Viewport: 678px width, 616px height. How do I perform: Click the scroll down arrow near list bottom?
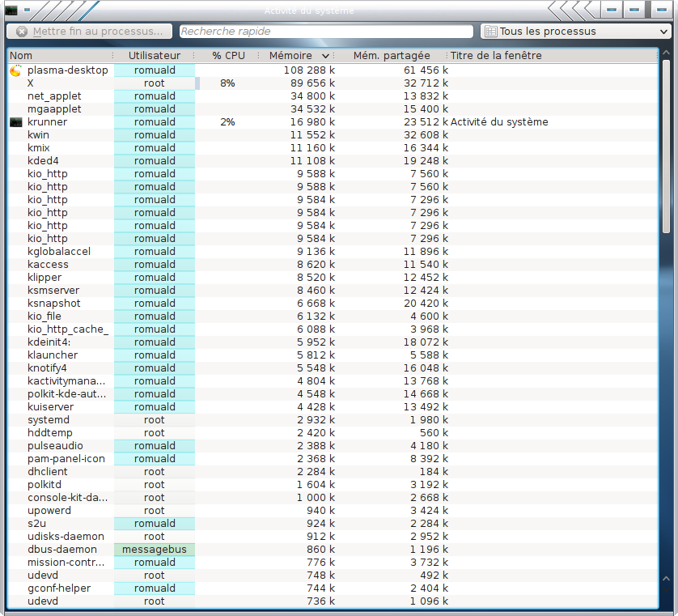click(666, 589)
